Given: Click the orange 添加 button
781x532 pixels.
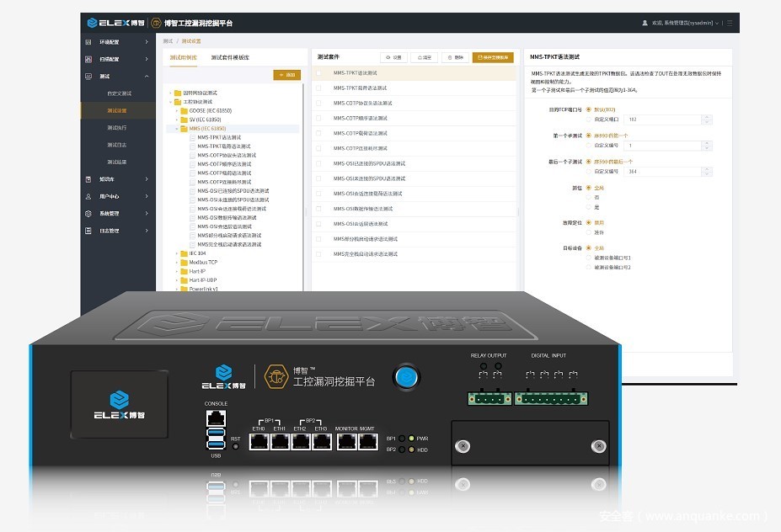Looking at the screenshot, I should click(287, 75).
